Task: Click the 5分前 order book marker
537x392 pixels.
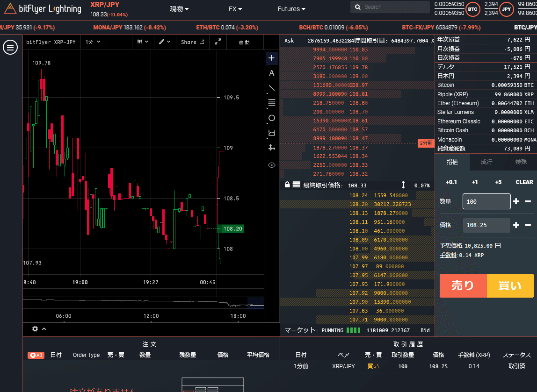Action: 426,143
